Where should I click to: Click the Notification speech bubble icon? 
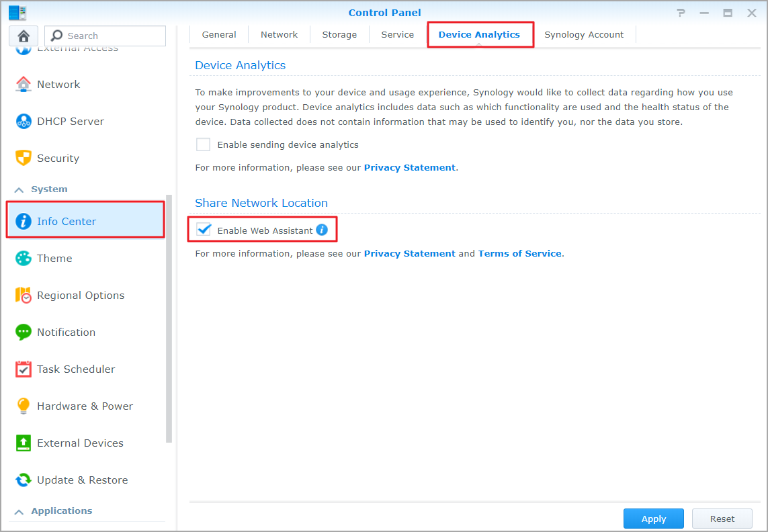pyautogui.click(x=23, y=332)
